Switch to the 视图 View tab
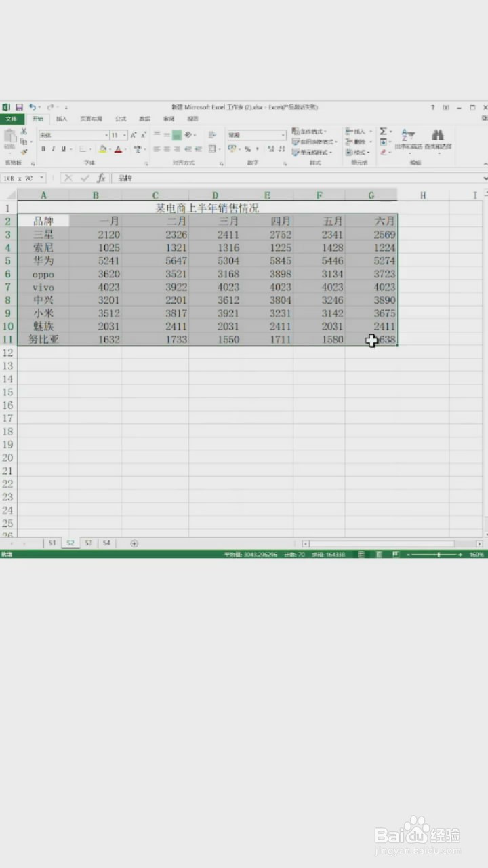 [x=192, y=119]
